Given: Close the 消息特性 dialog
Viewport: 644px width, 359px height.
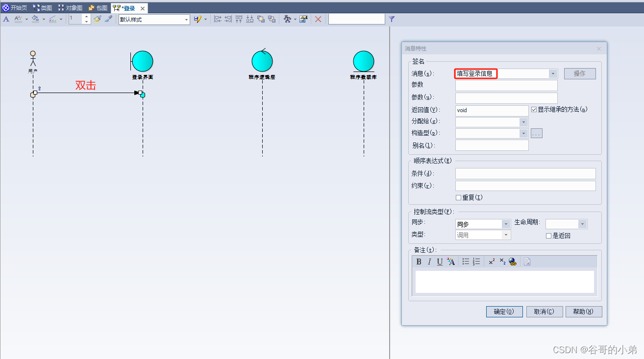Looking at the screenshot, I should point(599,48).
